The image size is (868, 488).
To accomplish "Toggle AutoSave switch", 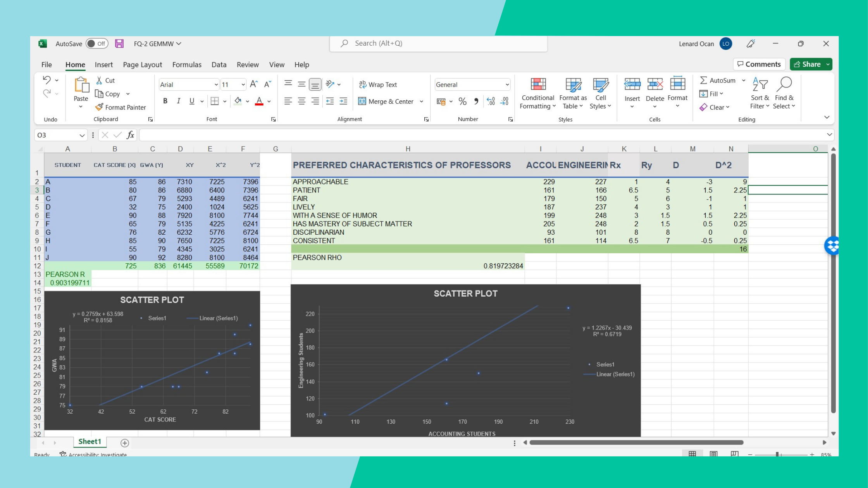I will point(96,44).
